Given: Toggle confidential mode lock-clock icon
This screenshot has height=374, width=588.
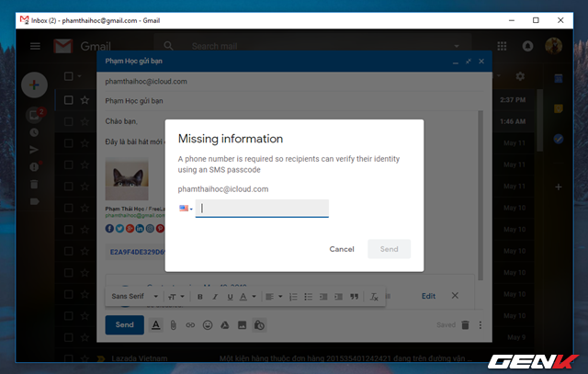Looking at the screenshot, I should click(259, 325).
